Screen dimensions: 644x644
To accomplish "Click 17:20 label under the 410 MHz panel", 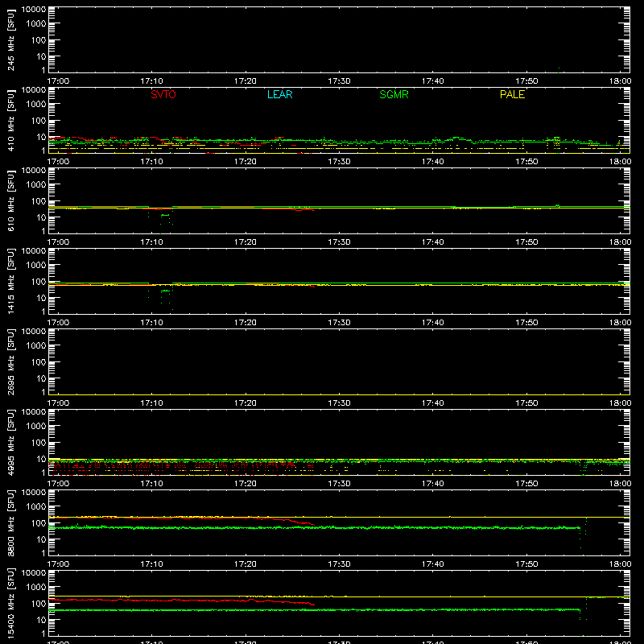I will tap(246, 162).
